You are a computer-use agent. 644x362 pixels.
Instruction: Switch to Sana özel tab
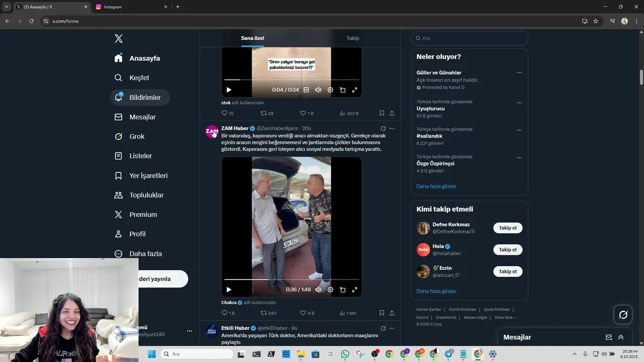pyautogui.click(x=253, y=38)
